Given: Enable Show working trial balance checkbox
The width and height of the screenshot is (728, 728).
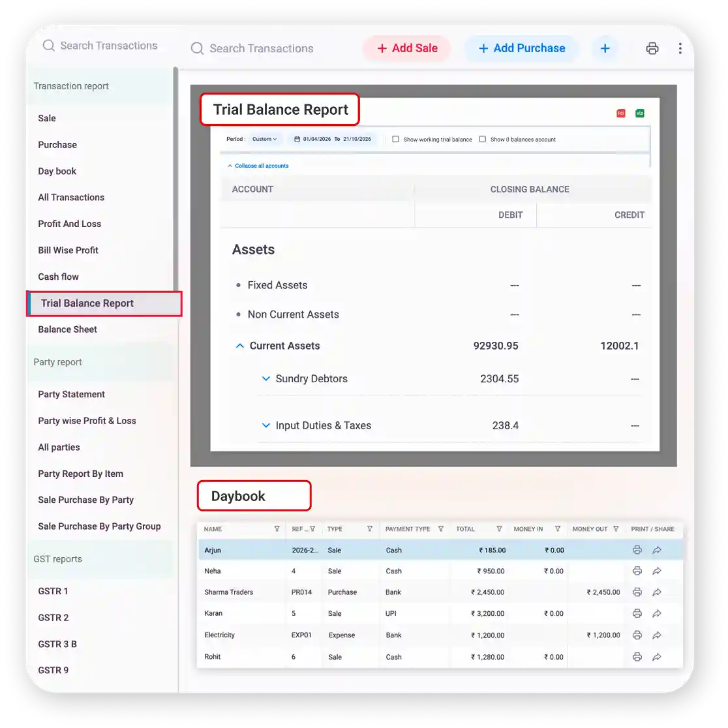Looking at the screenshot, I should pyautogui.click(x=395, y=139).
